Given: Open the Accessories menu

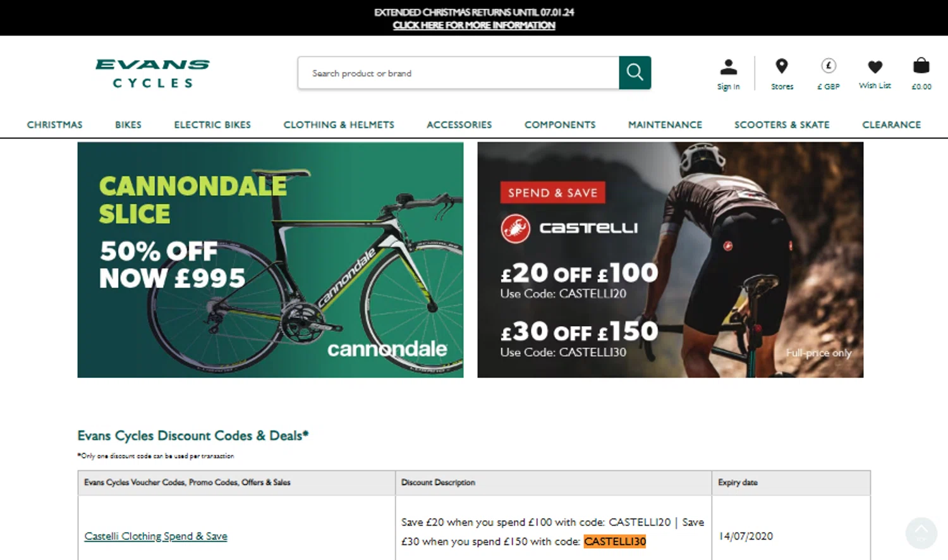Looking at the screenshot, I should (x=459, y=125).
